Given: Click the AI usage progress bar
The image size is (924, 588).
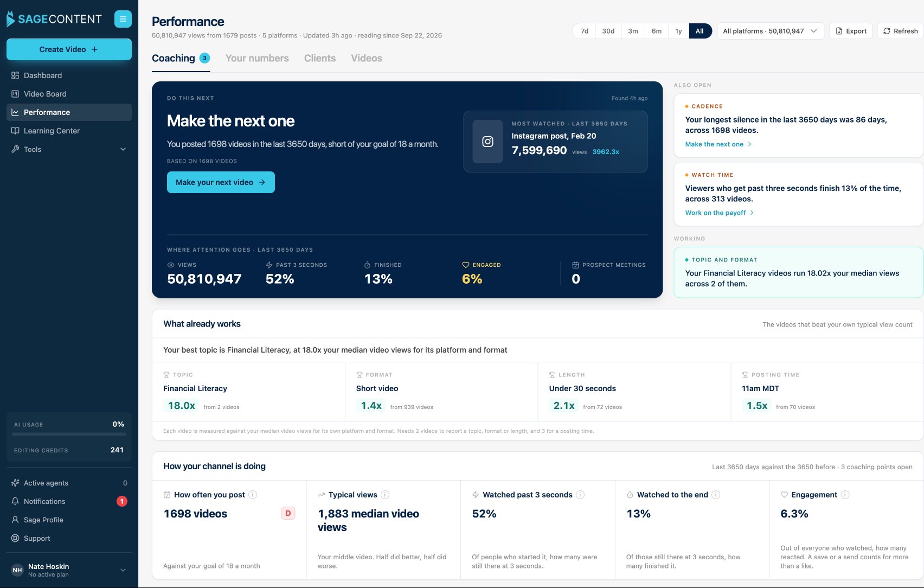Looking at the screenshot, I should tap(69, 434).
